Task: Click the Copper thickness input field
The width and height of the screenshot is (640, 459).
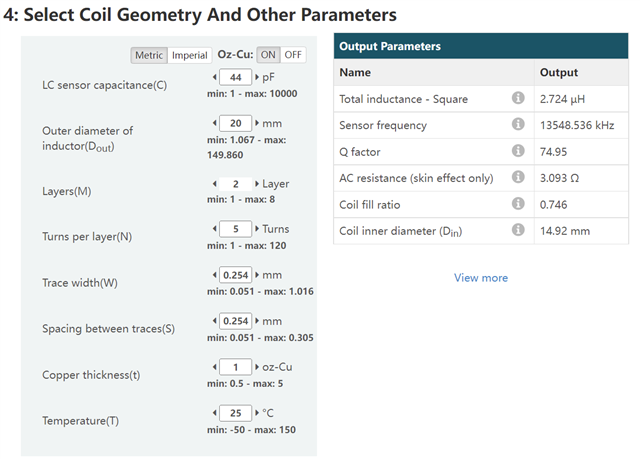Action: tap(235, 367)
